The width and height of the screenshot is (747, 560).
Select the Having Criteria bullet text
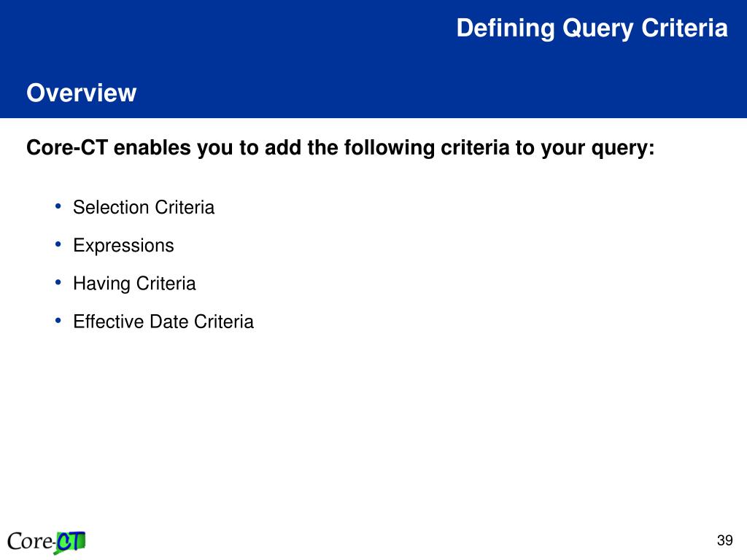[134, 284]
